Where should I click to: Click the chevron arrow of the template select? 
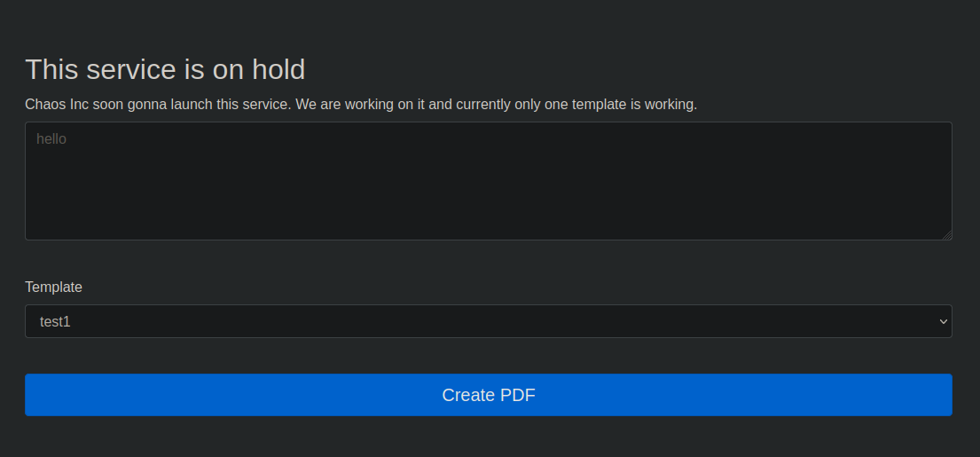pyautogui.click(x=943, y=321)
